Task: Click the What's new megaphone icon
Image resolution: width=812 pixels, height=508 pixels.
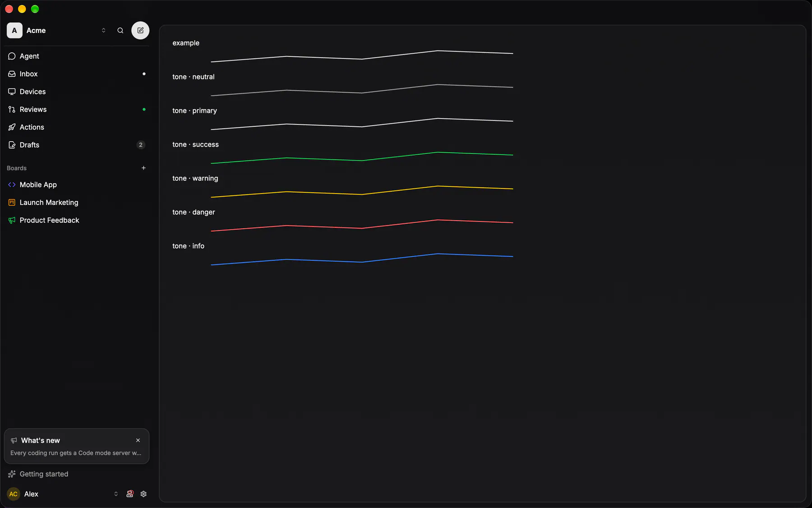Action: (x=14, y=440)
